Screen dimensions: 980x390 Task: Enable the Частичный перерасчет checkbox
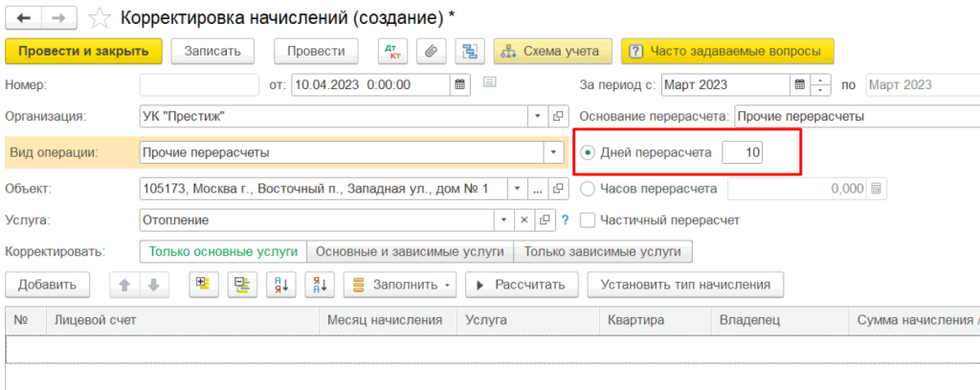[587, 220]
